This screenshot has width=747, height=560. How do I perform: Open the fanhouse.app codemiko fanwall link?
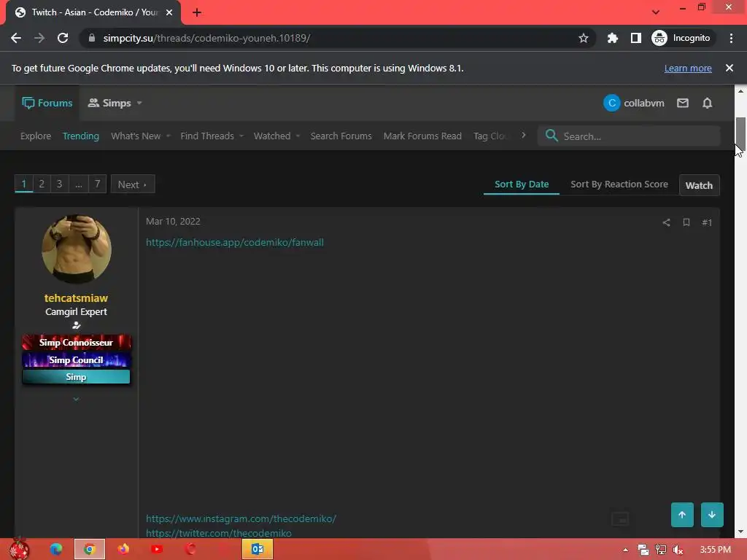tap(235, 242)
